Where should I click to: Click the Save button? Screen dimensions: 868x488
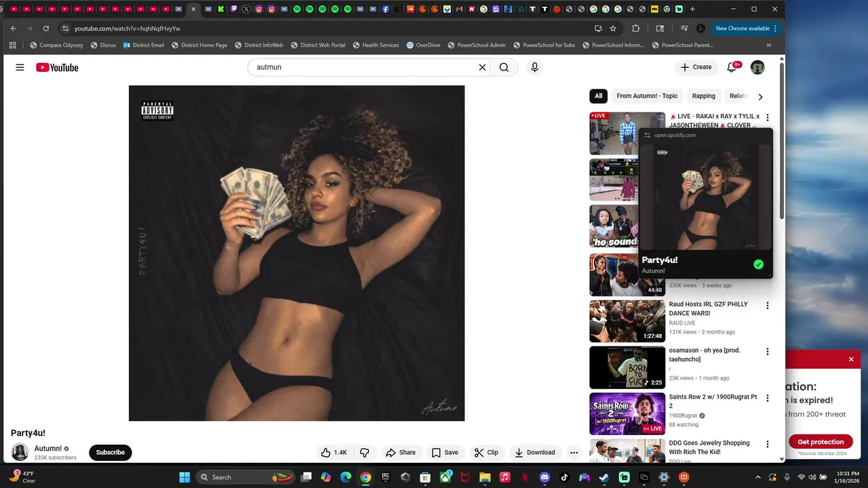[x=445, y=452]
